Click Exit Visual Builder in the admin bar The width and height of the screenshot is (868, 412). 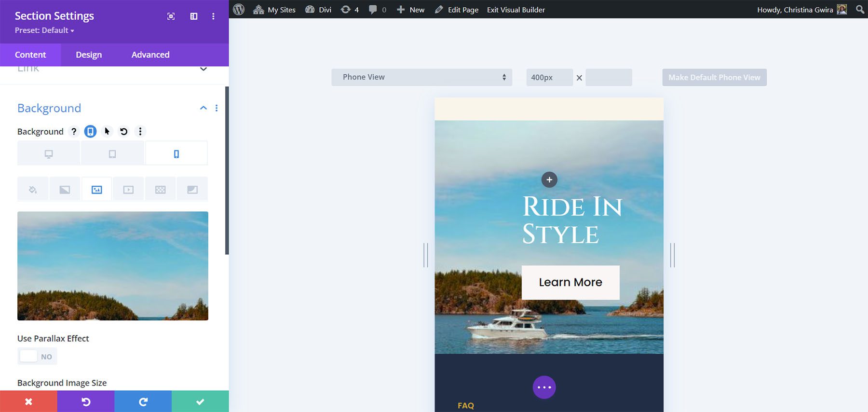(x=515, y=10)
